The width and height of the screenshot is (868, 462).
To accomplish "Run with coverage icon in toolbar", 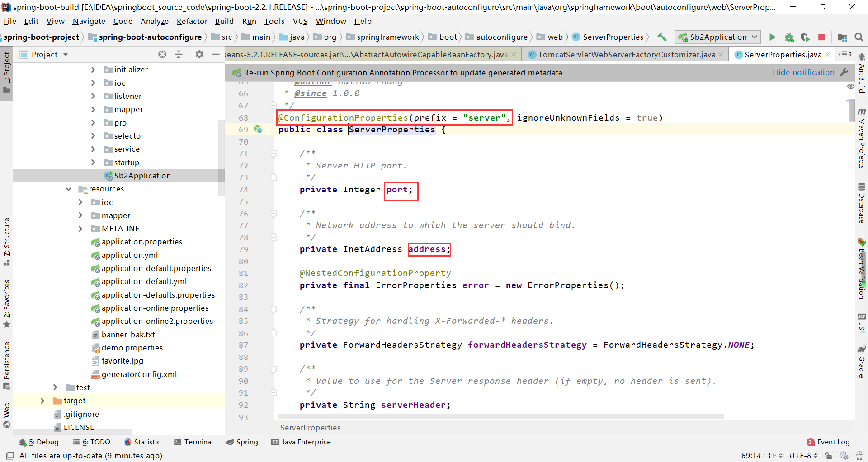I will 805,37.
